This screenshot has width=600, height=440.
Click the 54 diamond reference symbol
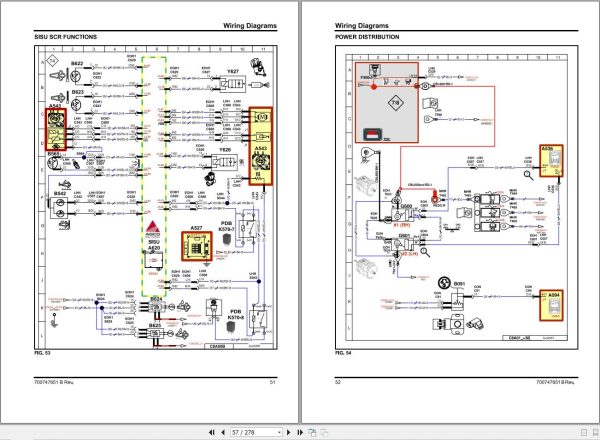tap(52, 60)
